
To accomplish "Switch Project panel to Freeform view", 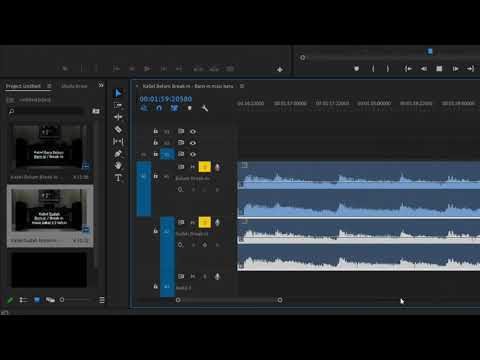I will 50,300.
